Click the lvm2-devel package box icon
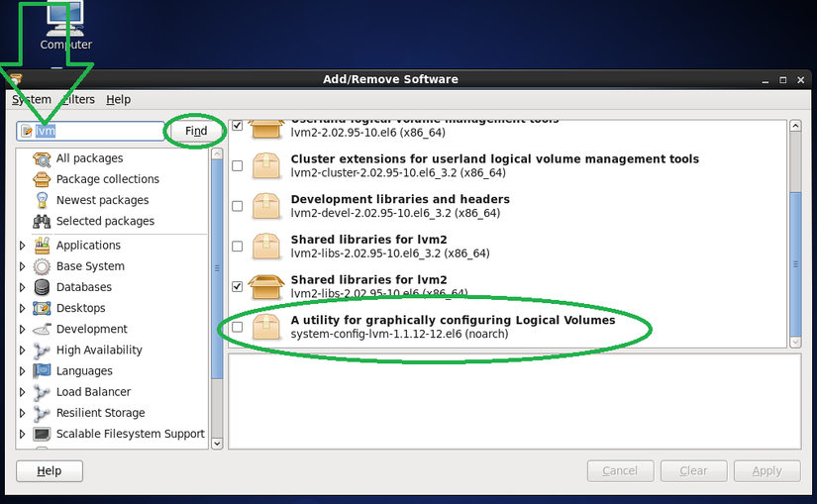Viewport: 817px width, 504px height. (x=265, y=206)
